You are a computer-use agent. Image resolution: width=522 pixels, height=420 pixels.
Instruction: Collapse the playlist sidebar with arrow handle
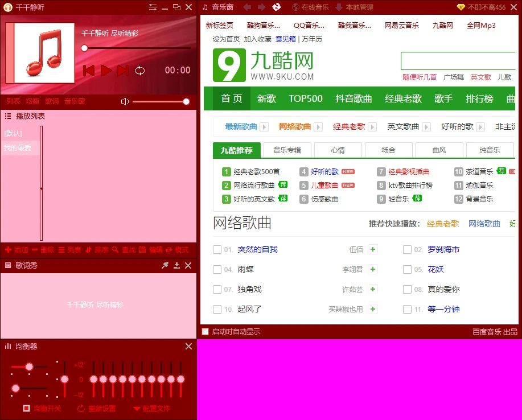pos(42,188)
